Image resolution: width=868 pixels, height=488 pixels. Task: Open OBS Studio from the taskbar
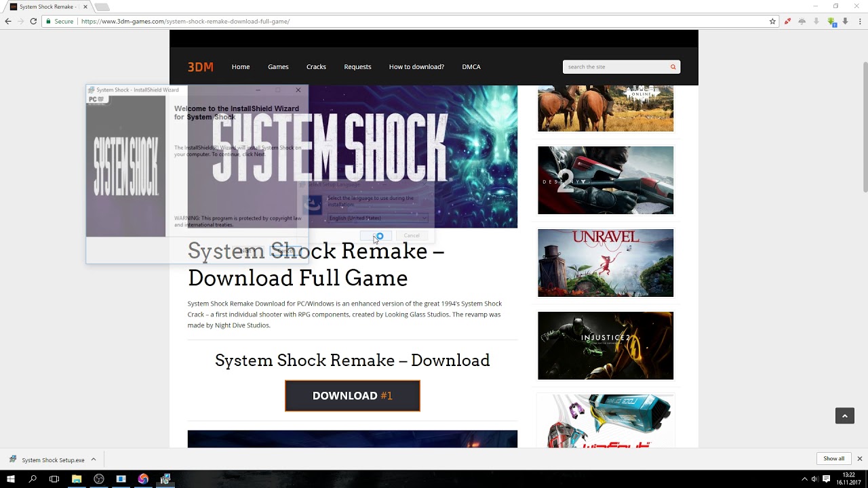point(99,479)
